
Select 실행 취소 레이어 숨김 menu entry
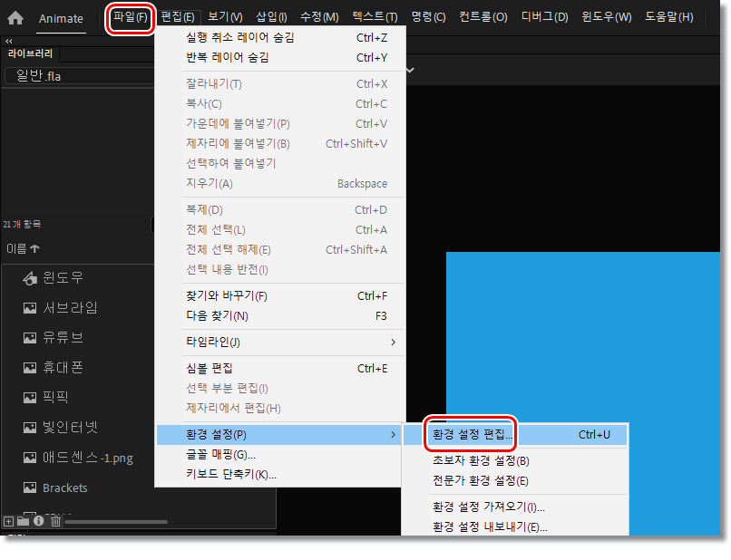click(279, 38)
